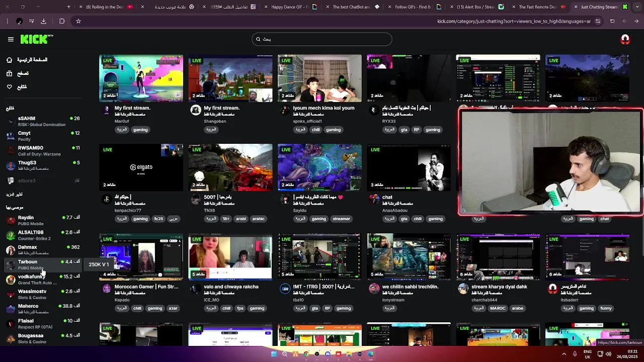Click the azar tag under Kepado
The height and width of the screenshot is (362, 644).
pos(173,308)
